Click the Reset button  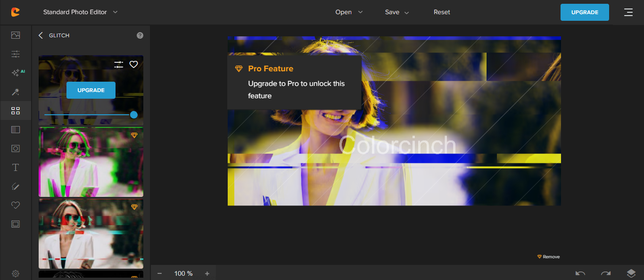[442, 12]
